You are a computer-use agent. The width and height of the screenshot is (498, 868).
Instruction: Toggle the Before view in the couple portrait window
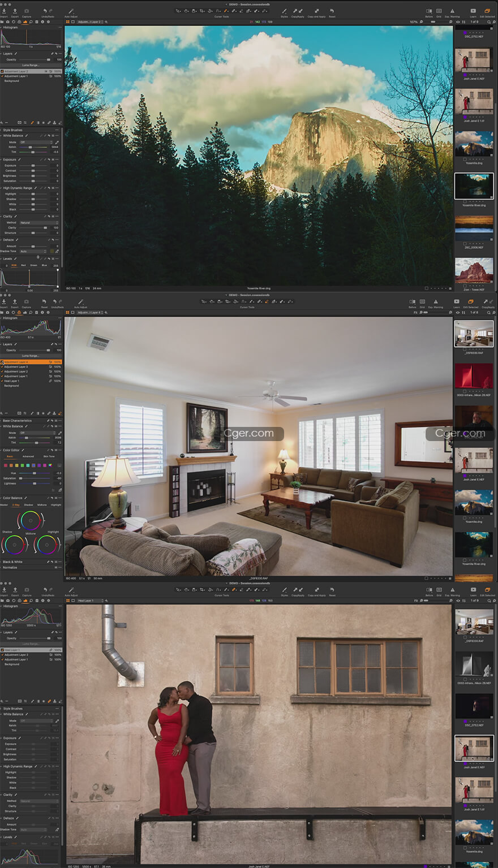(429, 590)
